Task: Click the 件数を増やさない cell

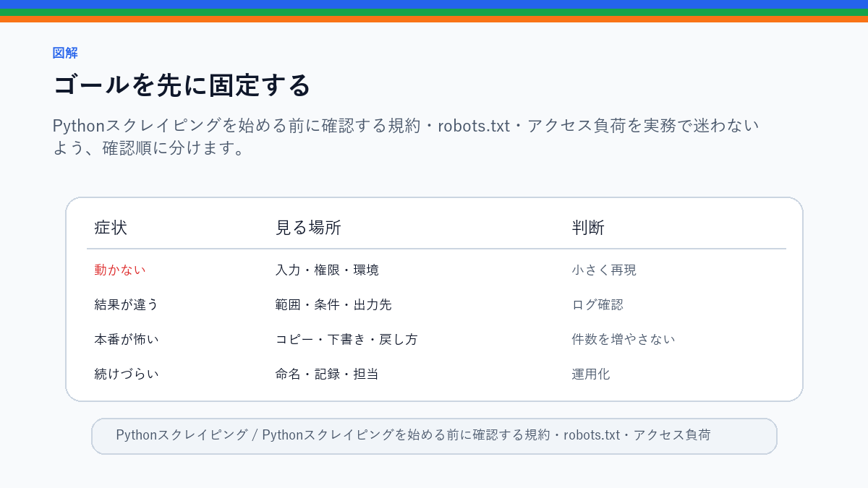Action: click(624, 339)
